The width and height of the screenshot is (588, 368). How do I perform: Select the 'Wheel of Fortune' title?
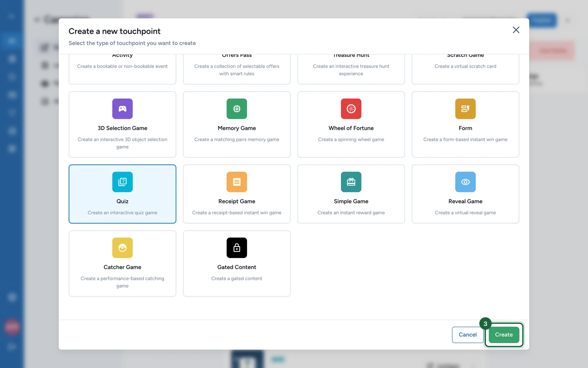351,128
